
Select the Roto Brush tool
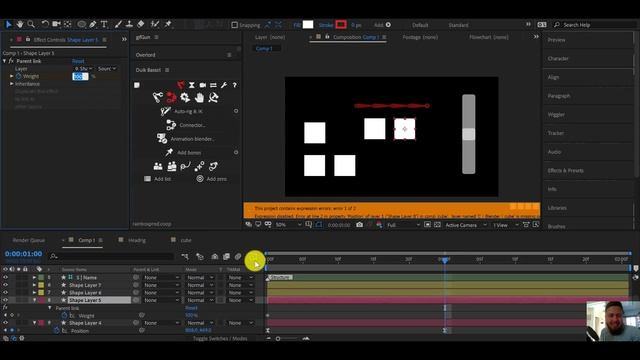[x=155, y=24]
